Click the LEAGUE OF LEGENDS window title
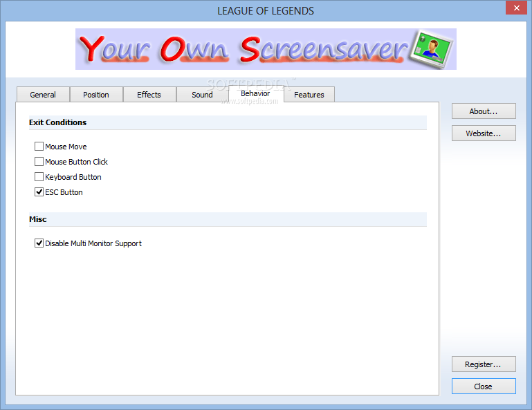This screenshot has height=410, width=532. [266, 11]
